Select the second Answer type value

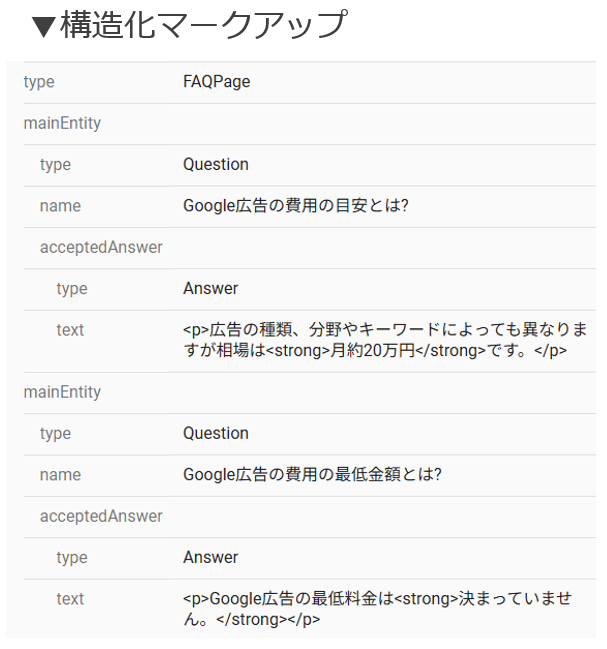point(210,557)
